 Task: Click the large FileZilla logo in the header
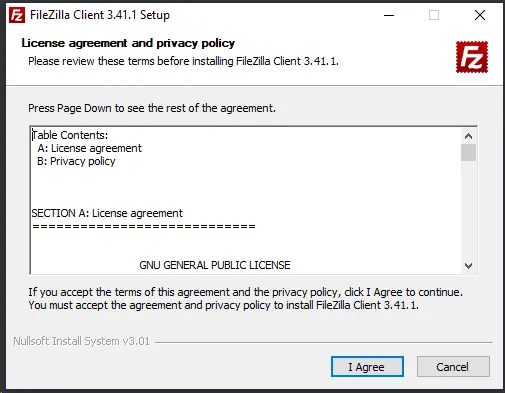(x=472, y=57)
